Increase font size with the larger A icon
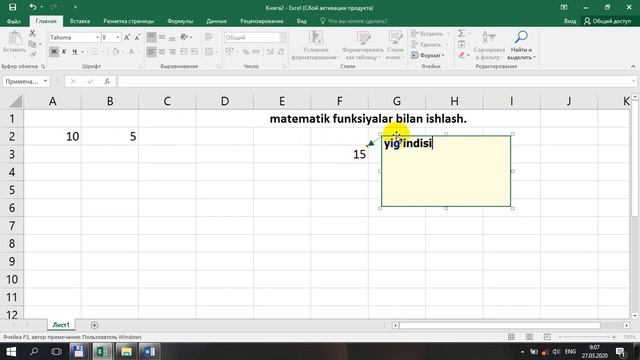640x360 pixels. point(127,38)
